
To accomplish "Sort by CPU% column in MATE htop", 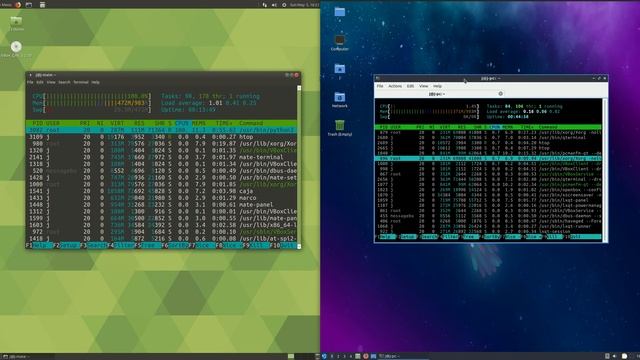I will 182,123.
